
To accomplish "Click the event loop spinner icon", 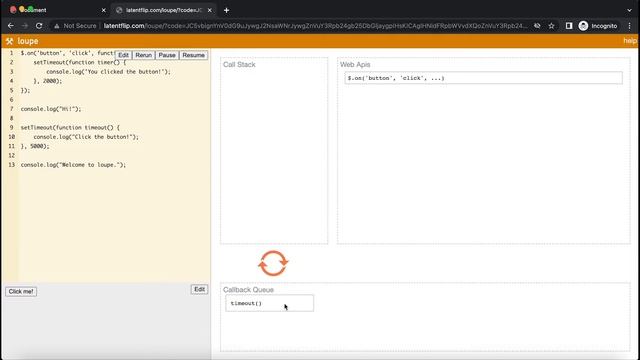I will pos(273,263).
